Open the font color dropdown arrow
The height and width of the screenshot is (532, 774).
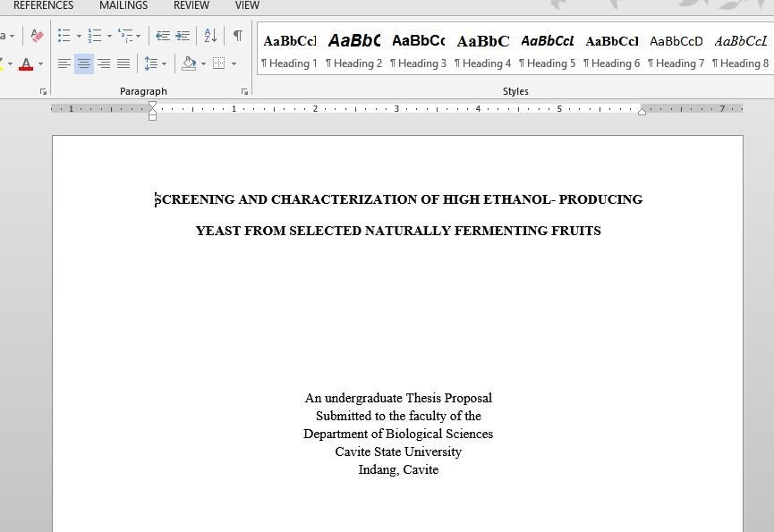point(40,63)
